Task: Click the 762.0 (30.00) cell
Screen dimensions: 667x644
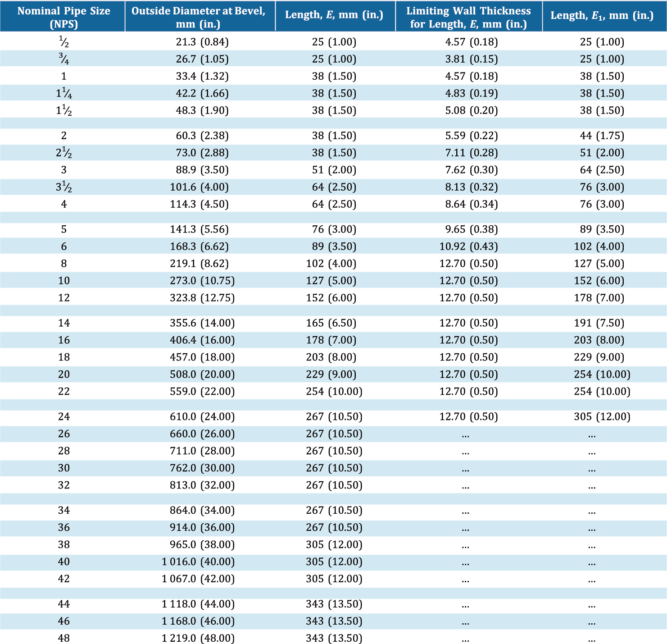Action: point(202,468)
